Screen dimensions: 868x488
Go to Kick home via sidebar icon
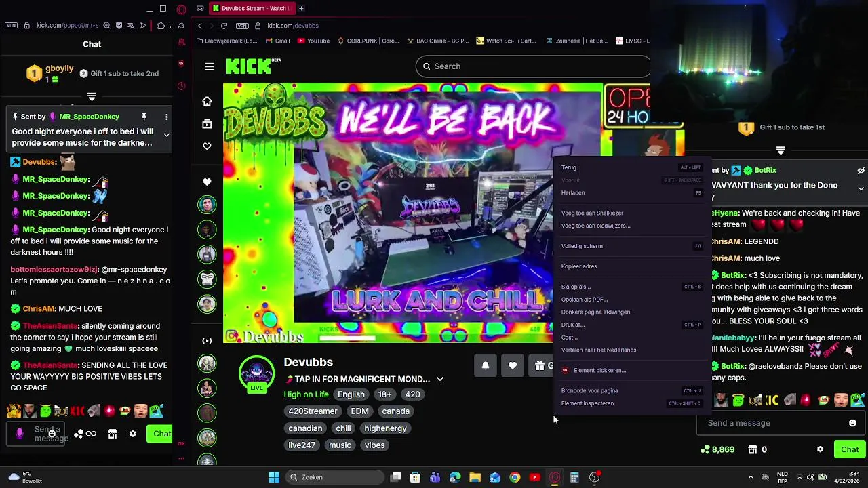pos(207,101)
